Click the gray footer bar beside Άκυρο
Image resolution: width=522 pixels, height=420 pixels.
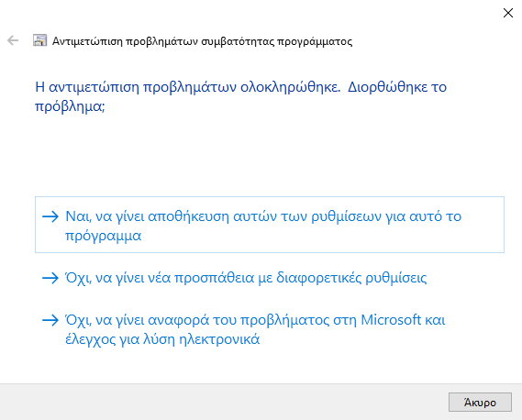click(x=223, y=402)
